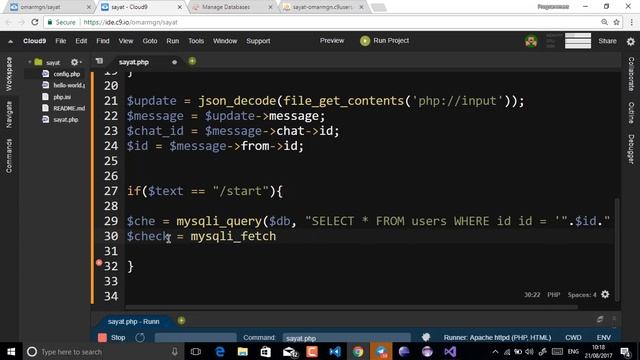Open the Debugger side panel
This screenshot has width=640, height=360.
pyautogui.click(x=631, y=149)
